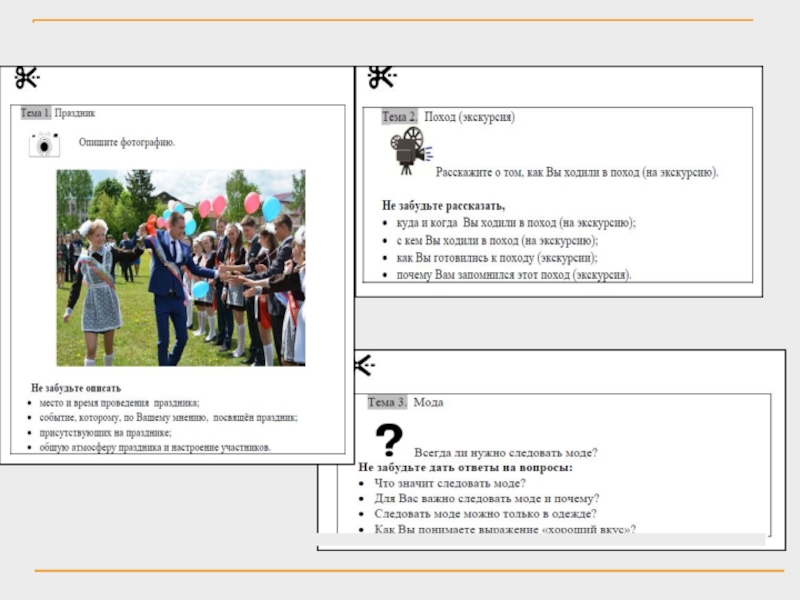800x600 pixels.
Task: Click the word 'Мода' heading
Action: (428, 403)
